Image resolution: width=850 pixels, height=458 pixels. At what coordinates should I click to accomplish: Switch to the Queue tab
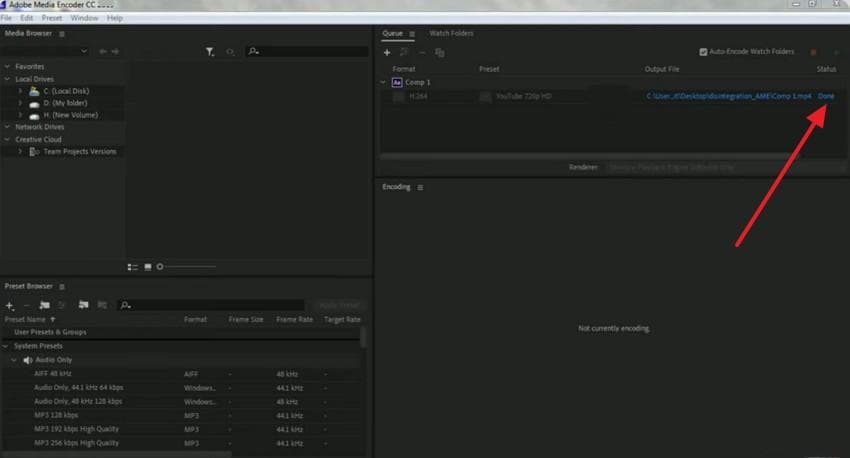[x=392, y=33]
